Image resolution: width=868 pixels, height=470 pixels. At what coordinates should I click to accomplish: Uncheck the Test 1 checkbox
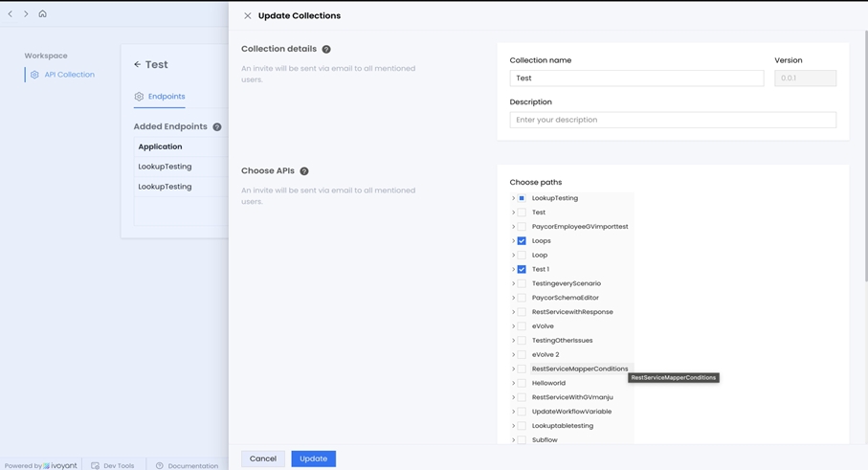(522, 270)
